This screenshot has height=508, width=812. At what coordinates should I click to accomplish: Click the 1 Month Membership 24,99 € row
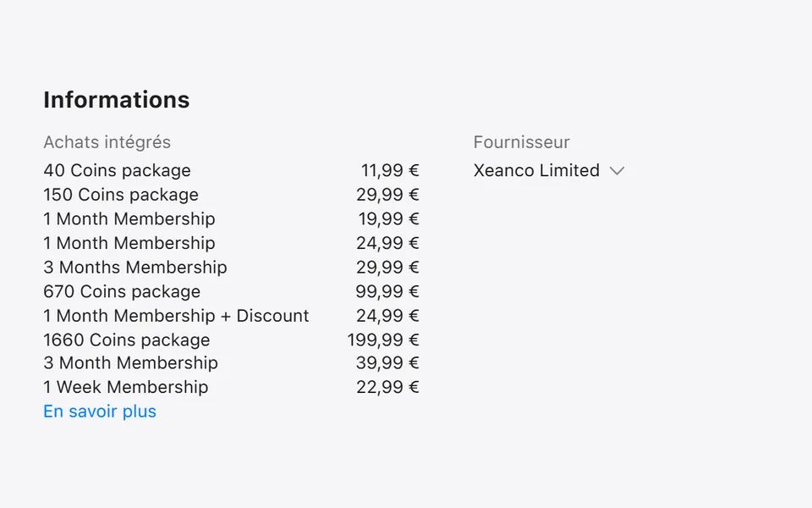pyautogui.click(x=231, y=243)
